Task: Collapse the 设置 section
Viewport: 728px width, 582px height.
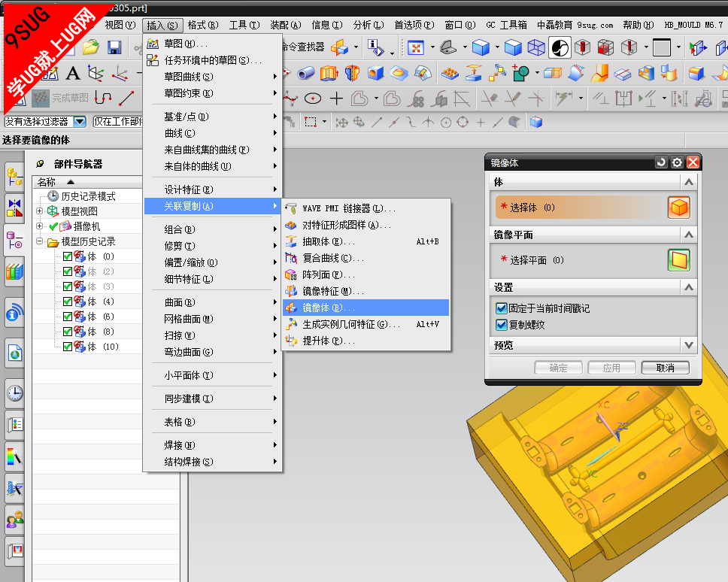Action: click(689, 287)
